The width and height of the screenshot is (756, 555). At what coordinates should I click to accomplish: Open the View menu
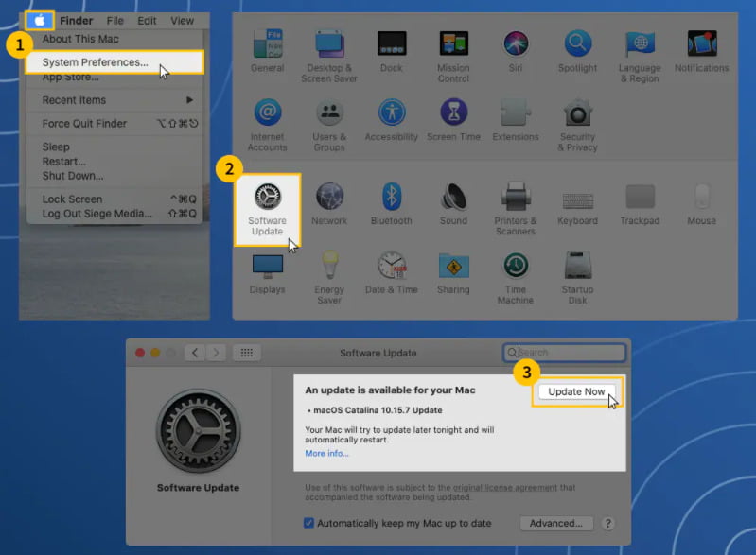[183, 21]
